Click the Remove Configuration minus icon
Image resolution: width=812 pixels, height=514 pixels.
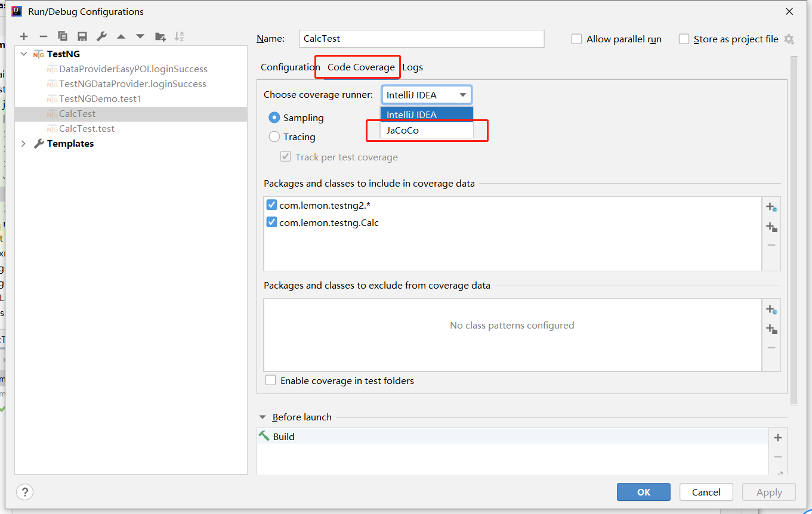(x=43, y=37)
